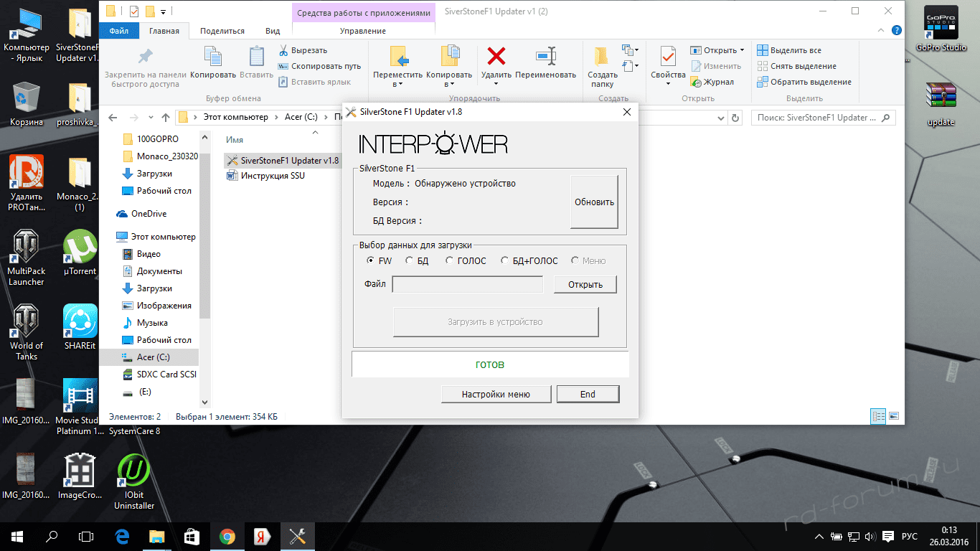
Task: Select Музыка in navigation pane
Action: 145,323
